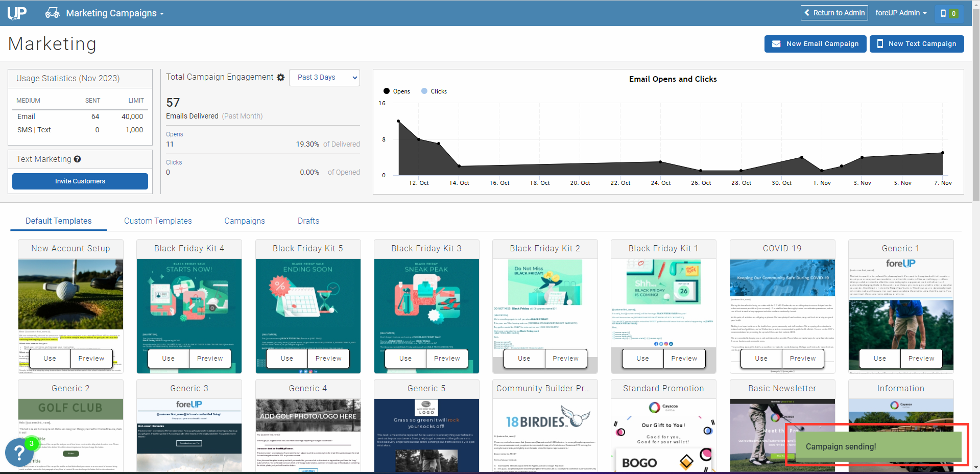
Task: Open the help chat bubble icon
Action: [19, 453]
